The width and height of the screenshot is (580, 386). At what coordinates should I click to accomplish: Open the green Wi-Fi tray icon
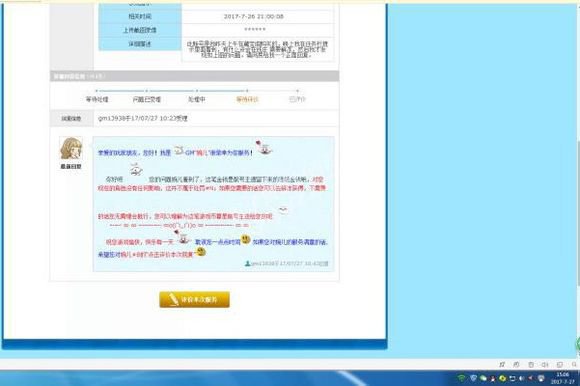[461, 378]
